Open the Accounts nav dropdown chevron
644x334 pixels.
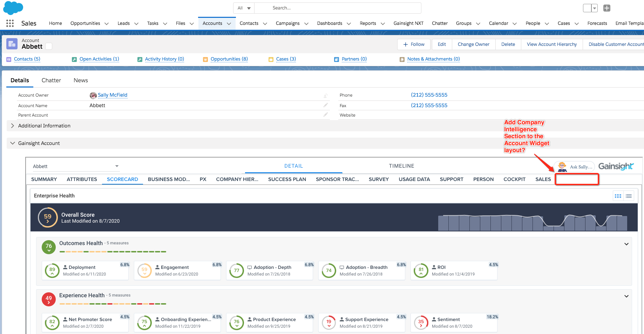229,24
